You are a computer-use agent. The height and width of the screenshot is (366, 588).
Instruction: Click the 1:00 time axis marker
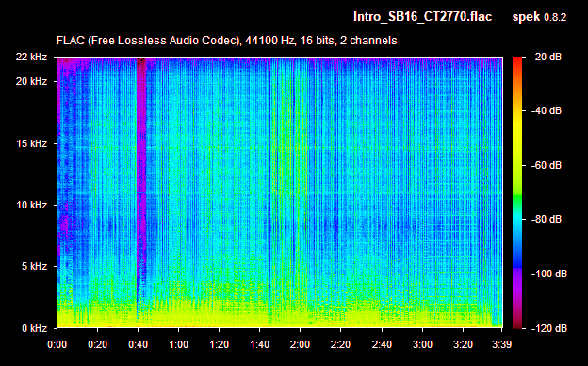tap(178, 344)
